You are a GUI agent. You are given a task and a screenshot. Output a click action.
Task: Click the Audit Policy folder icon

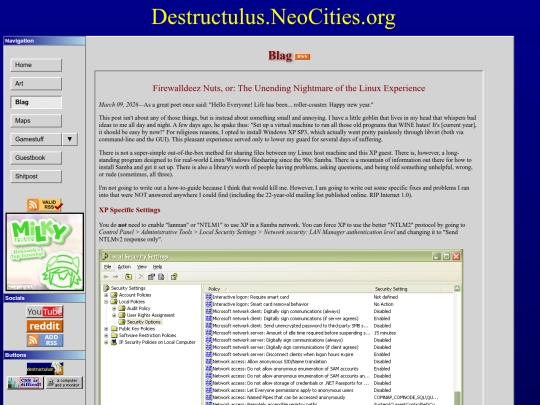pyautogui.click(x=122, y=308)
